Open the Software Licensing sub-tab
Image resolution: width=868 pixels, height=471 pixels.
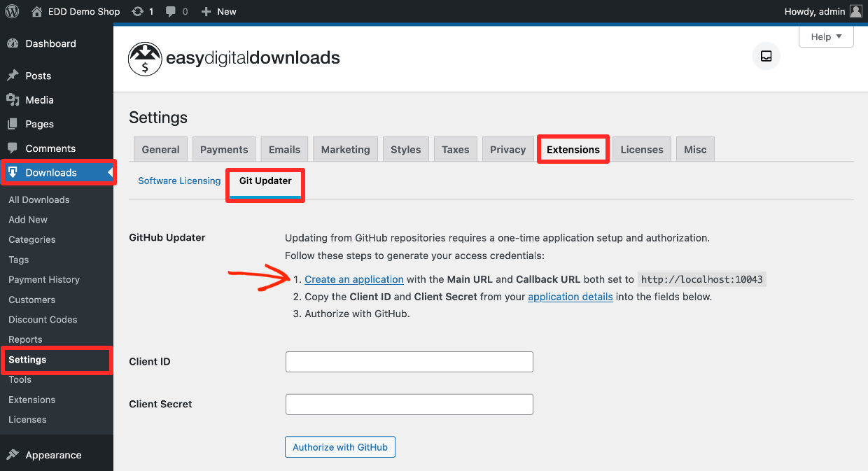[179, 181]
